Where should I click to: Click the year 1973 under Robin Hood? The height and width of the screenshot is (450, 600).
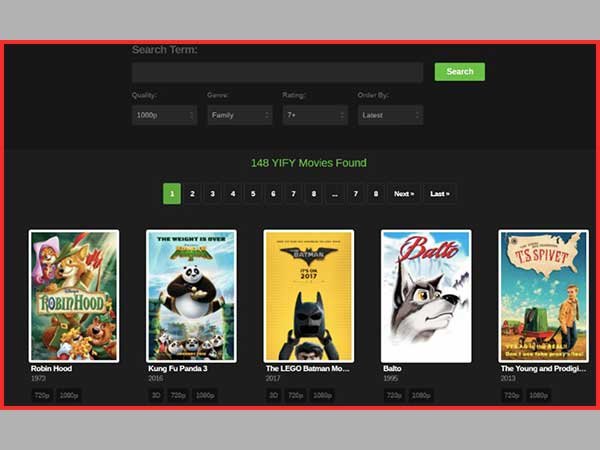38,378
